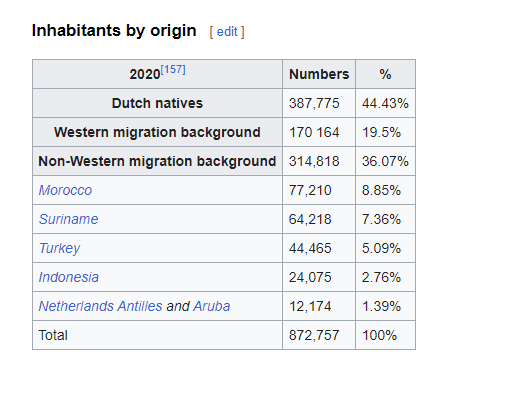Image resolution: width=524 pixels, height=406 pixels.
Task: Open the edit link beside Inhabitants by origin
Action: pyautogui.click(x=227, y=32)
